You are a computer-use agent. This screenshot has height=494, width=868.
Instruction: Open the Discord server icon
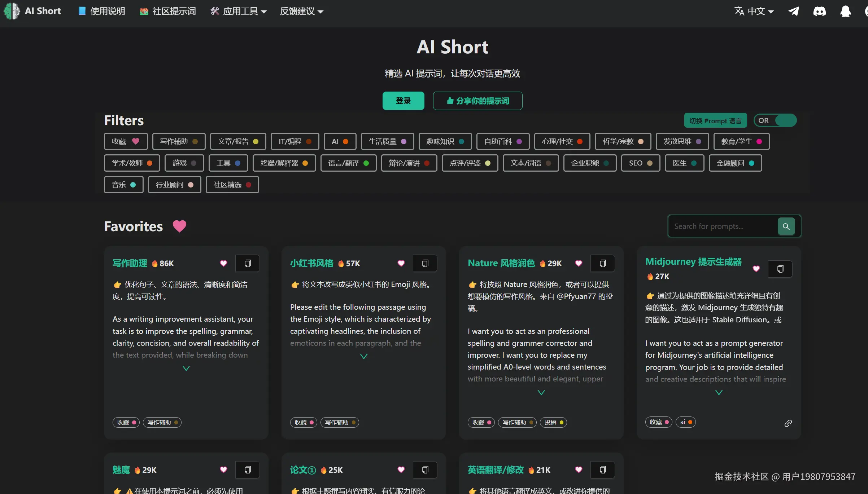pyautogui.click(x=819, y=11)
